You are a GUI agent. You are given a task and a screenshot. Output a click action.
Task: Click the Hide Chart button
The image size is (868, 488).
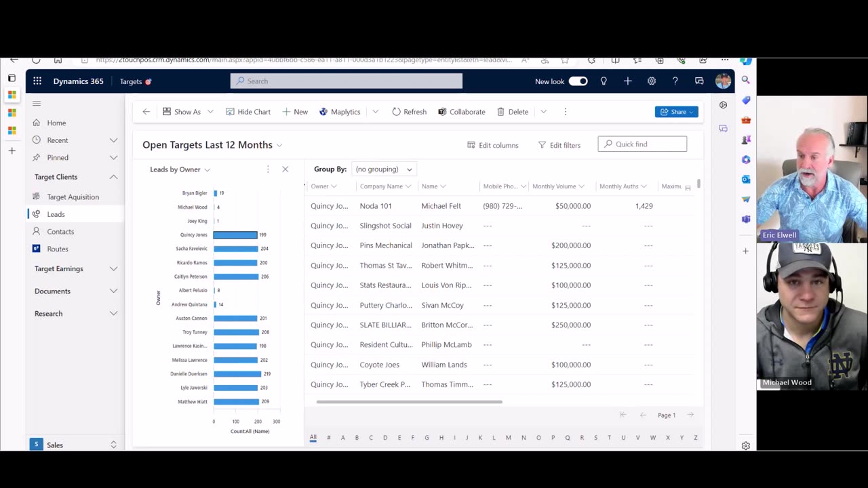[248, 112]
